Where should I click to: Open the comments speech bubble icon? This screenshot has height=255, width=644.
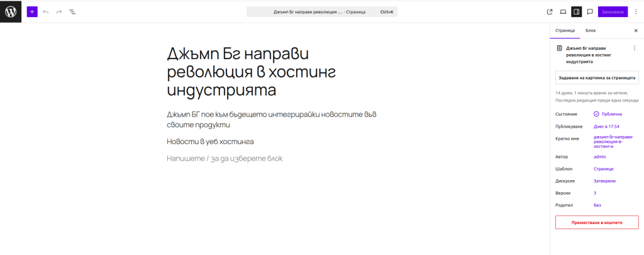coord(590,11)
